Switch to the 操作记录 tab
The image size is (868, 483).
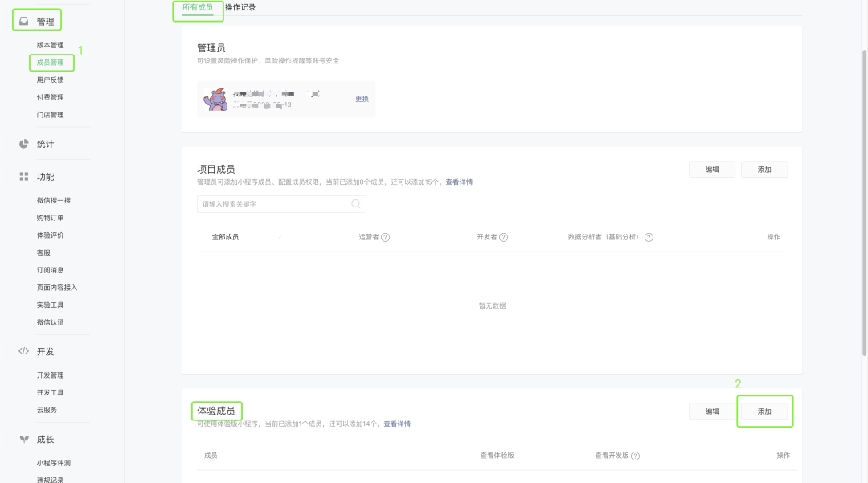[x=240, y=8]
